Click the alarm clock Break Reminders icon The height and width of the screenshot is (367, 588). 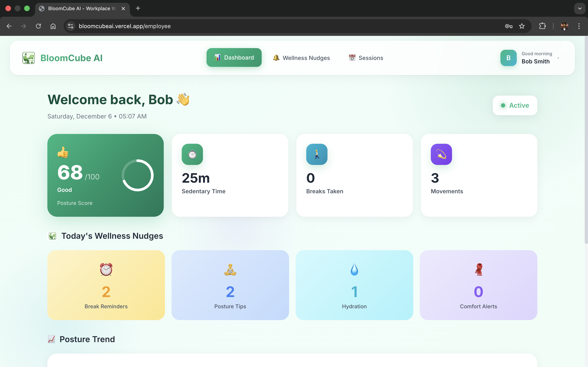click(x=106, y=269)
